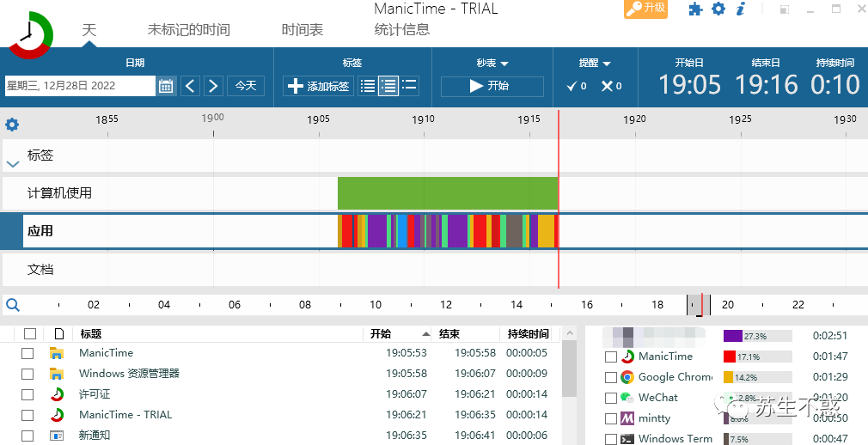Switch to the 时间表 tab
868x445 pixels.
pyautogui.click(x=303, y=29)
